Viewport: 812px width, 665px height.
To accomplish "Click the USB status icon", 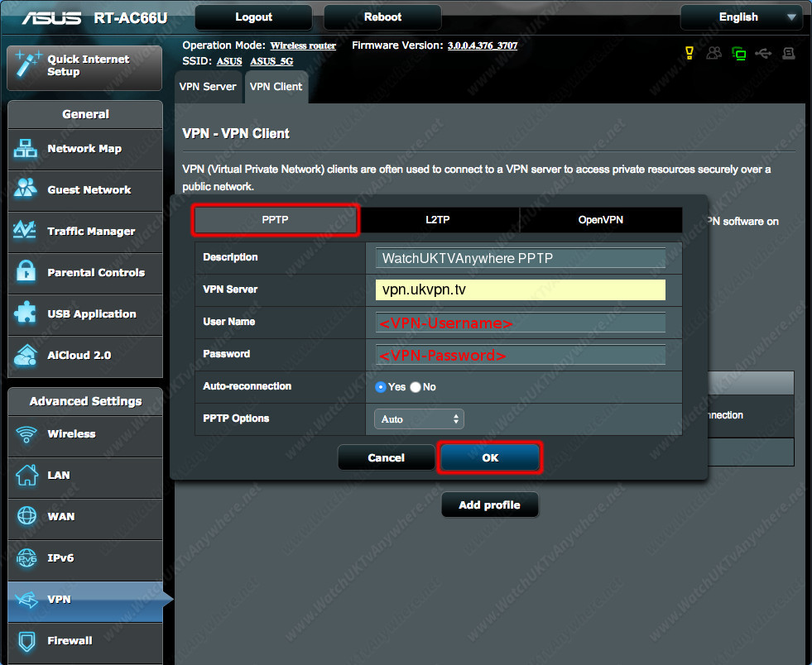I will coord(763,53).
